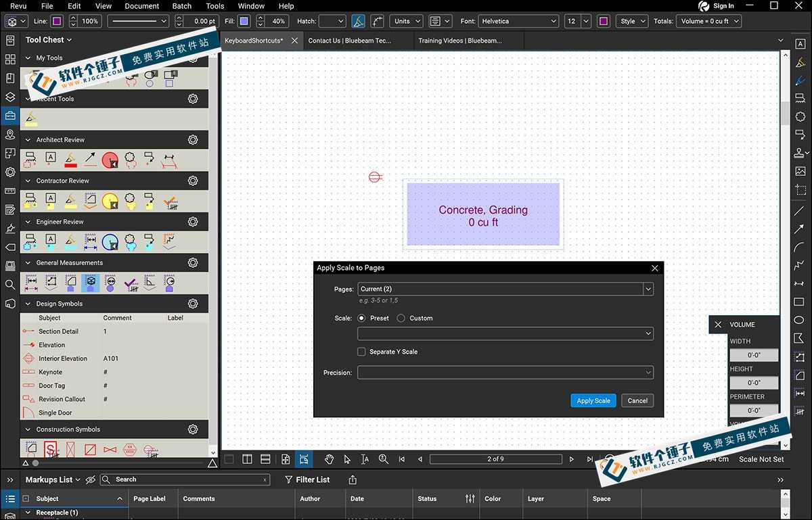The width and height of the screenshot is (812, 520).
Task: Select the Length measurement tool in General Measurements
Action: 30,283
